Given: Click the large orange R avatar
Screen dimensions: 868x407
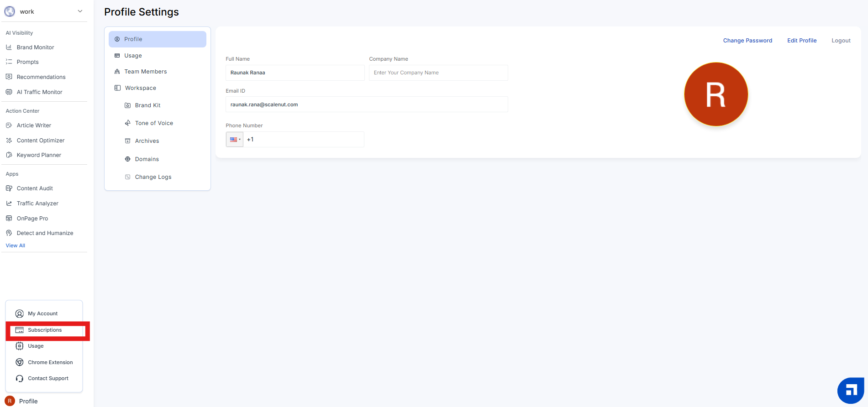Looking at the screenshot, I should coord(715,94).
